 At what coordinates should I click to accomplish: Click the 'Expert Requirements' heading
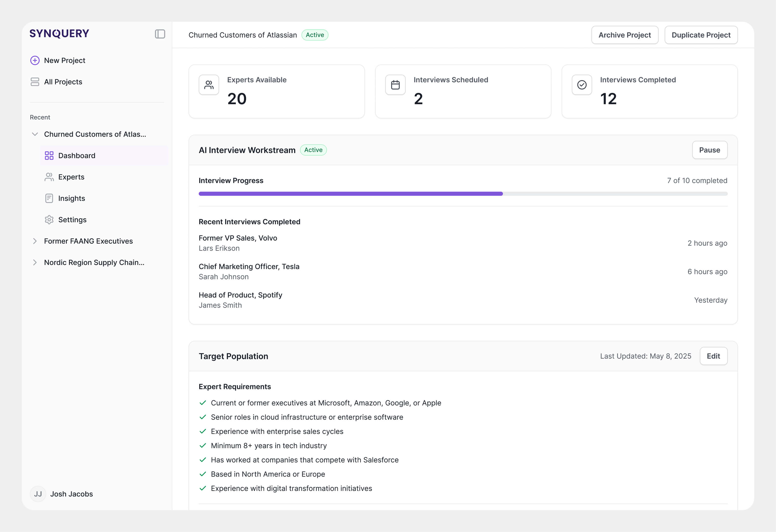point(235,387)
